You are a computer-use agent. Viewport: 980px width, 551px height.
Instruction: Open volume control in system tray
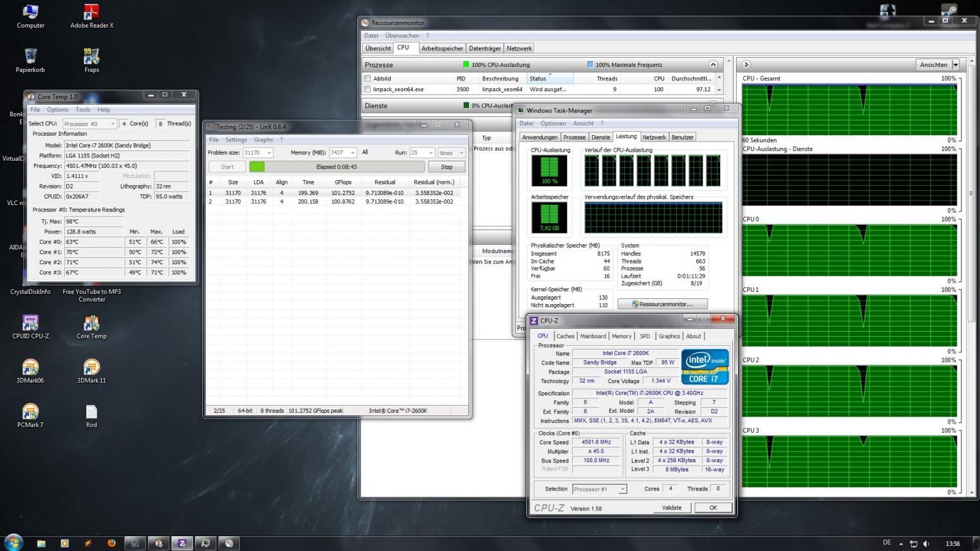926,543
